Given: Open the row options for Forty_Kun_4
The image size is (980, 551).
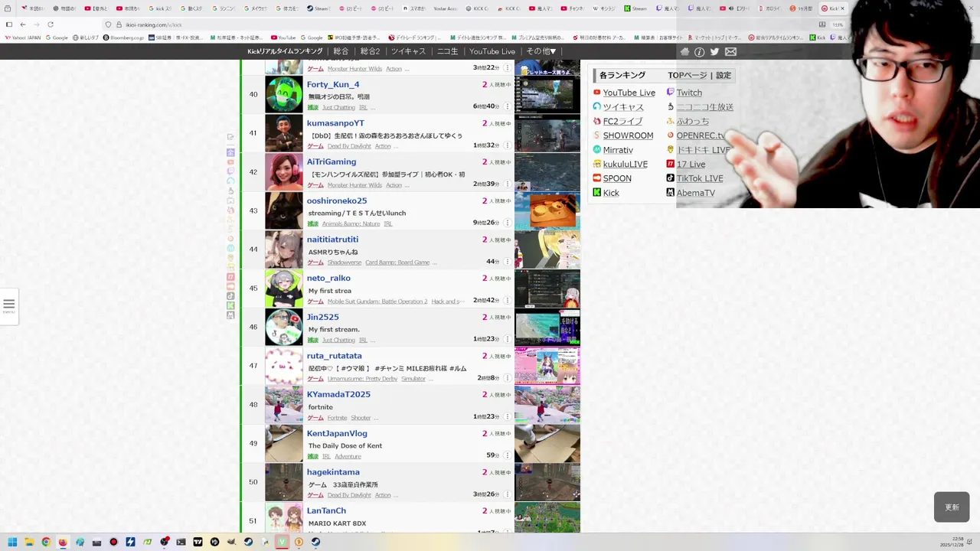Looking at the screenshot, I should pyautogui.click(x=507, y=106).
